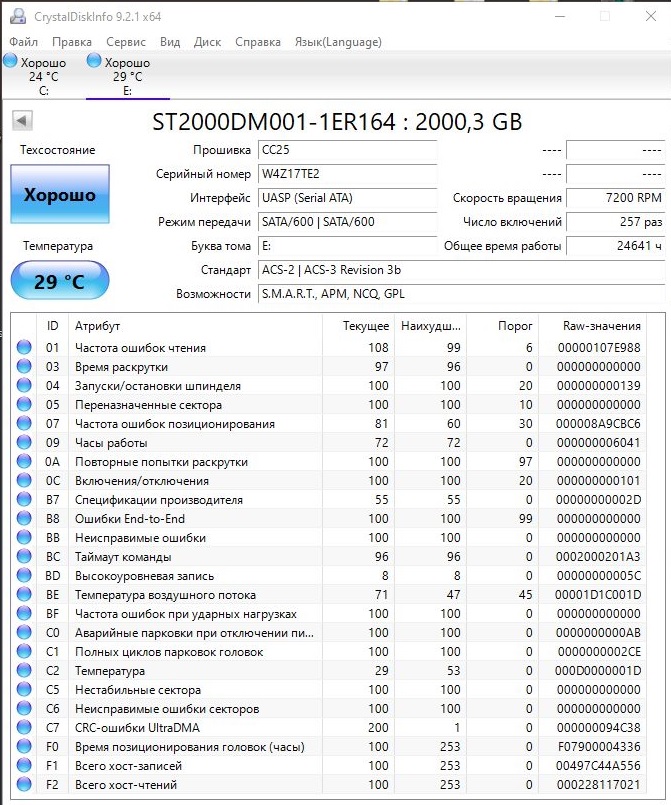Click status orb for Неисправимые ошибки секторов
Screen dimensions: 671x805
tap(24, 708)
